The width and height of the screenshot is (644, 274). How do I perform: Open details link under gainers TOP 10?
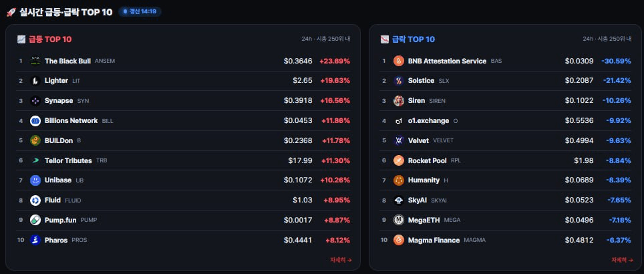coord(341,259)
